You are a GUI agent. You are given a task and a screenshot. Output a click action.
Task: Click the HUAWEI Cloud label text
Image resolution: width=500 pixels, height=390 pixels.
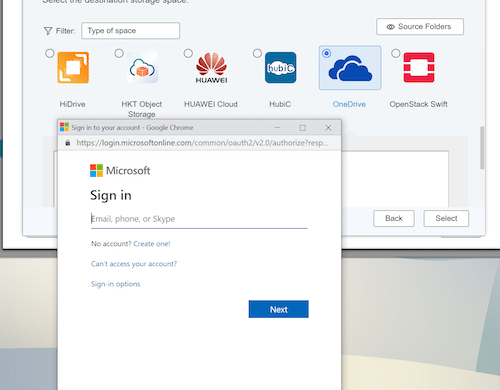pos(211,104)
